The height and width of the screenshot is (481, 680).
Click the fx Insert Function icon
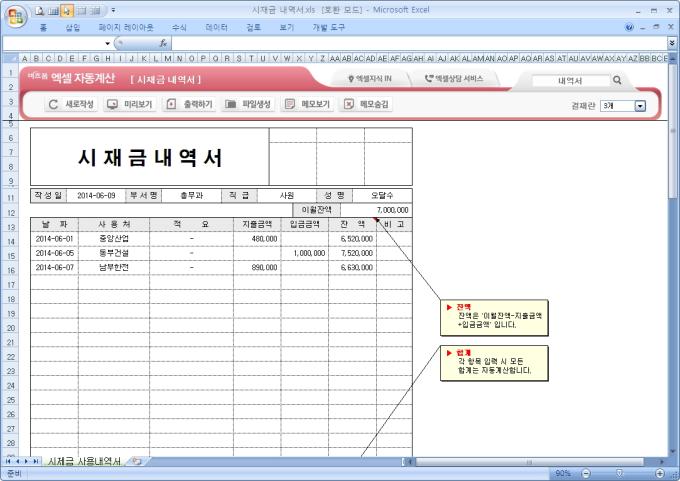coord(163,43)
